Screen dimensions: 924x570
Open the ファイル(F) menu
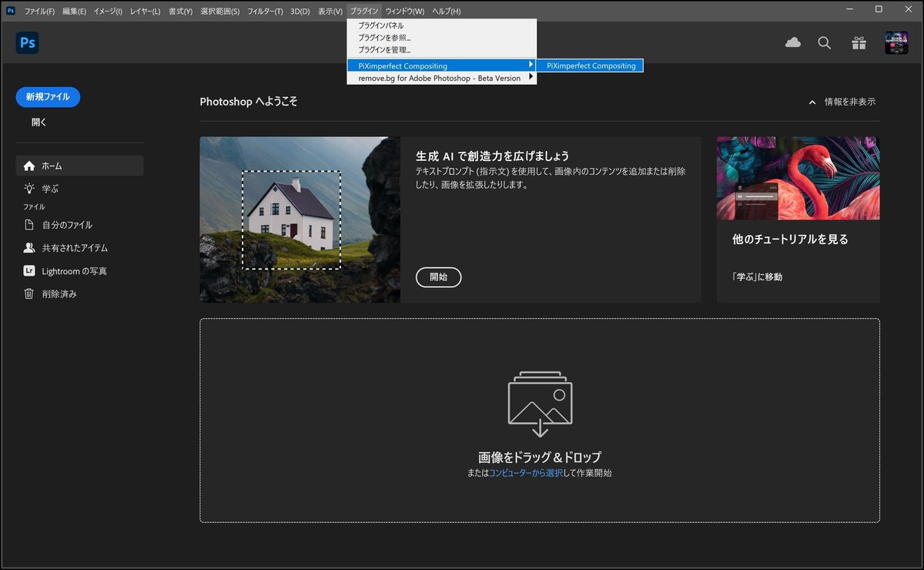point(39,11)
